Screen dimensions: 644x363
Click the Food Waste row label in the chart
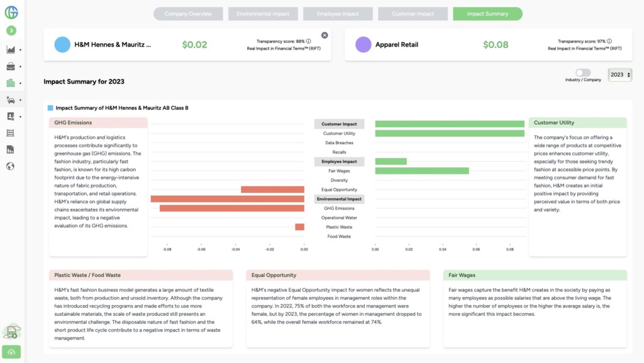point(339,237)
